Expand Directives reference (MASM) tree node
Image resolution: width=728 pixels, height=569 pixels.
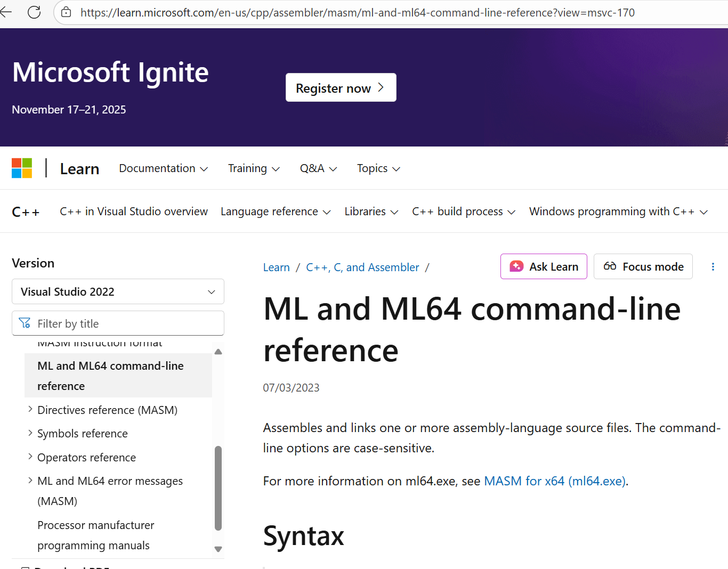pos(30,409)
